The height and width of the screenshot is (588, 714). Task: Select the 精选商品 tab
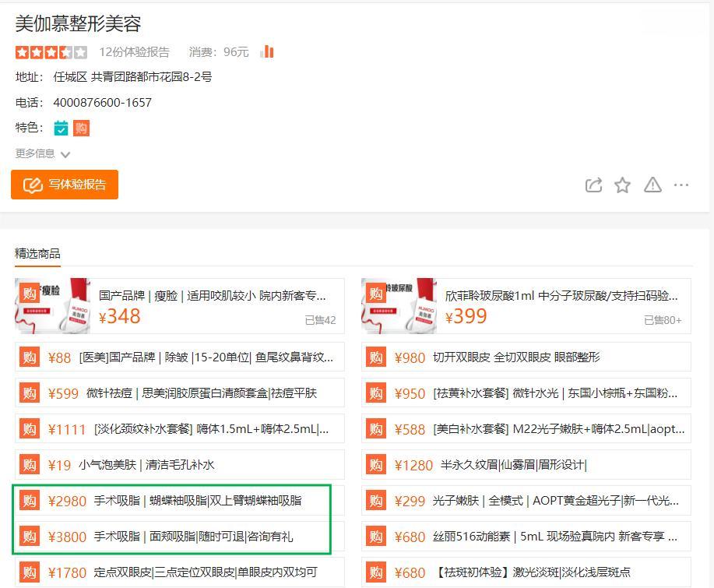point(37,253)
